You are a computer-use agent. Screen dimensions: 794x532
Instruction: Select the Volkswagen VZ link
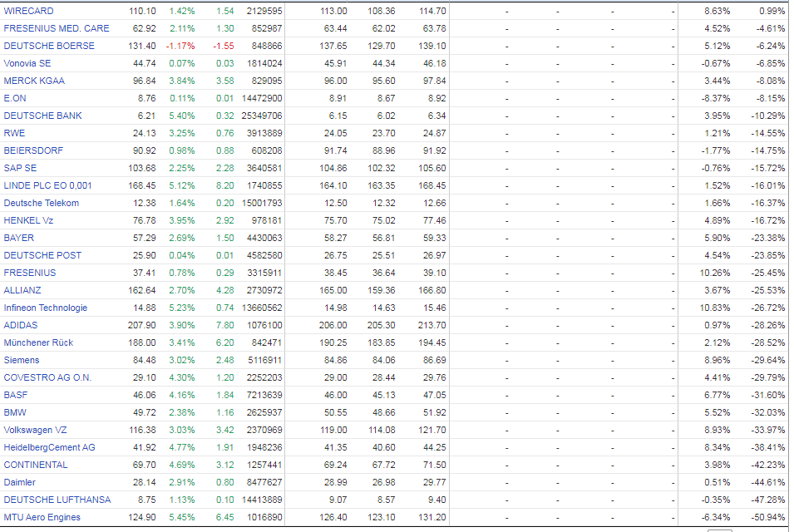(36, 431)
